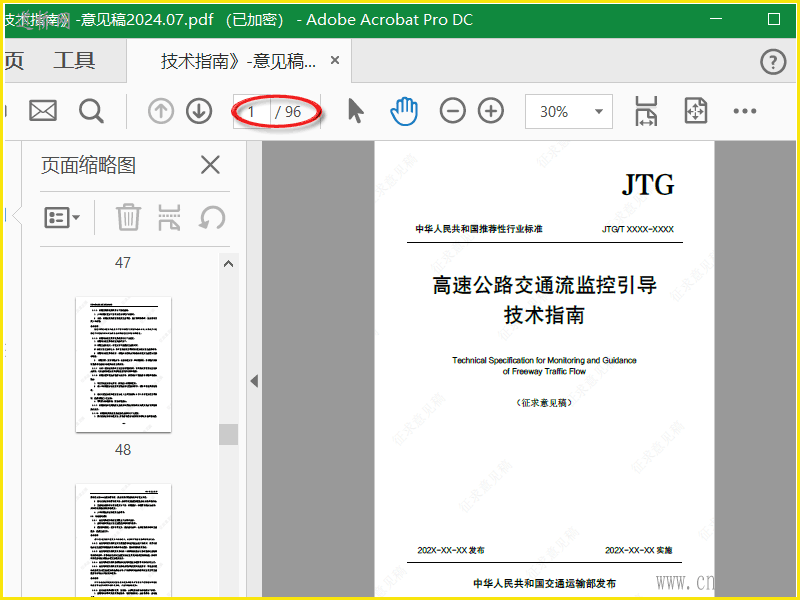Zoom in with the plus icon
The width and height of the screenshot is (800, 600).
tap(491, 111)
